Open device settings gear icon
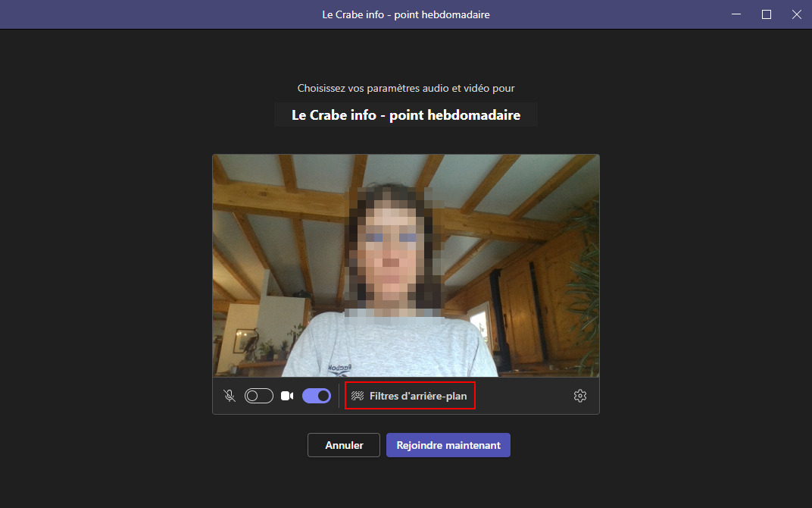 coord(580,396)
